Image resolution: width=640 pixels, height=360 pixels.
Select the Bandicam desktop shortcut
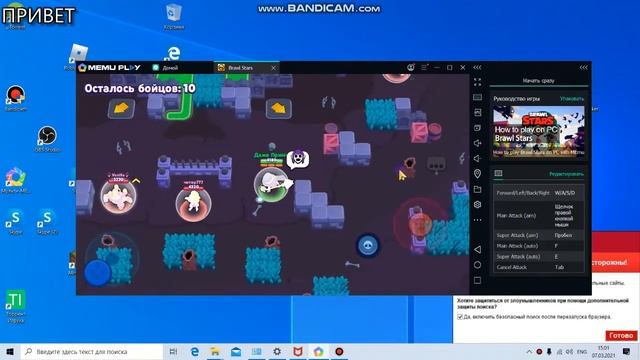16,98
